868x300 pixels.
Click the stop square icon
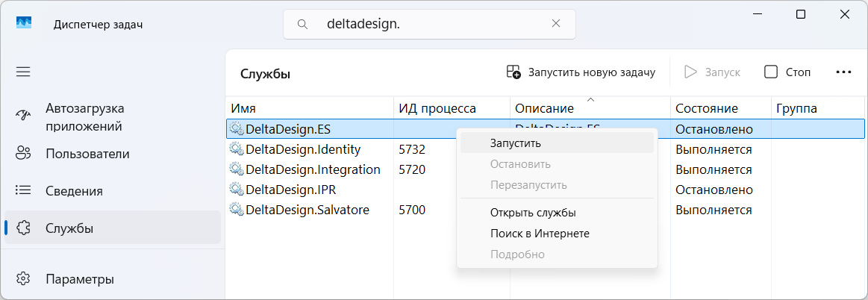coord(770,72)
